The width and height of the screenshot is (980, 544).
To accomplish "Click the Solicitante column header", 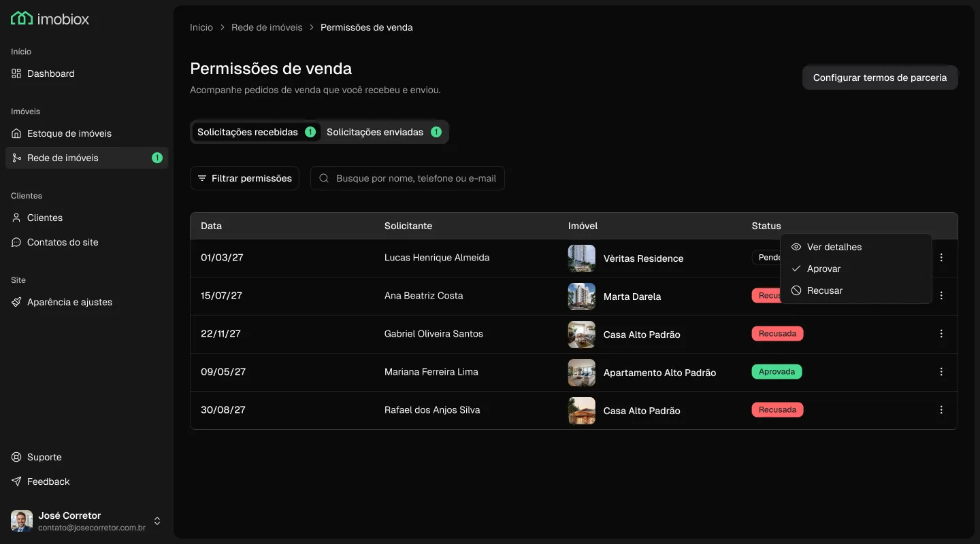I will [408, 226].
